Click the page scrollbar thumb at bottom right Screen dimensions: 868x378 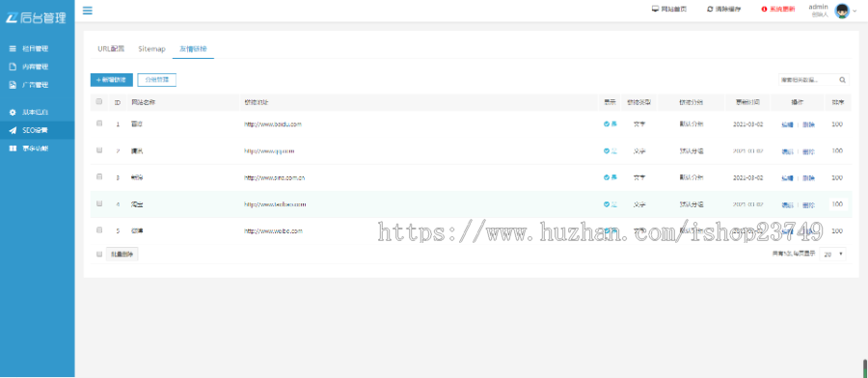(x=865, y=368)
